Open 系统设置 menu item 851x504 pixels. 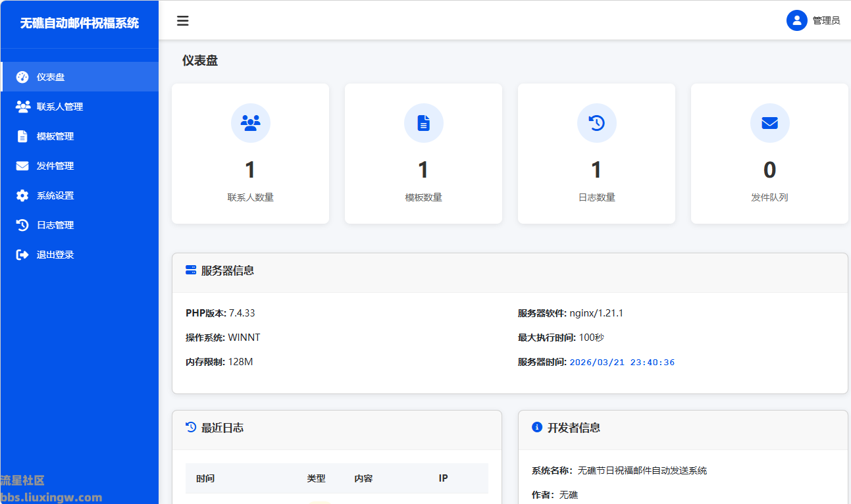coord(79,195)
